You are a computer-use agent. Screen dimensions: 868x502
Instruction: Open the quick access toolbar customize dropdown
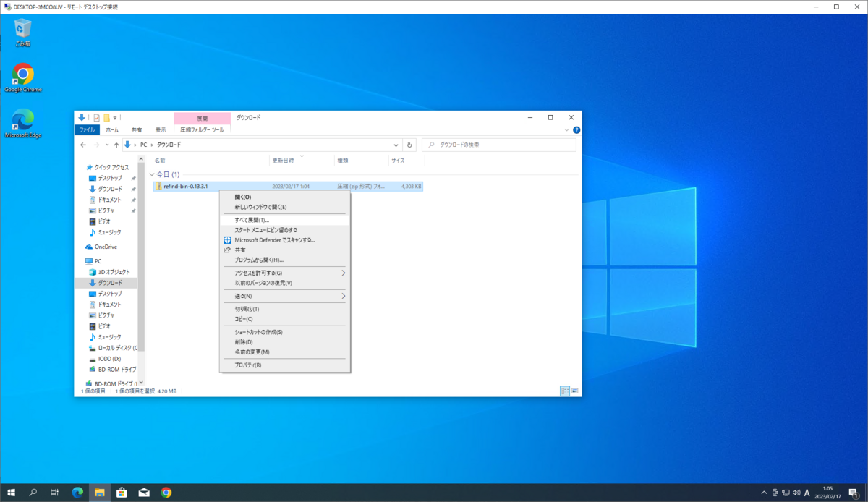[x=114, y=117]
